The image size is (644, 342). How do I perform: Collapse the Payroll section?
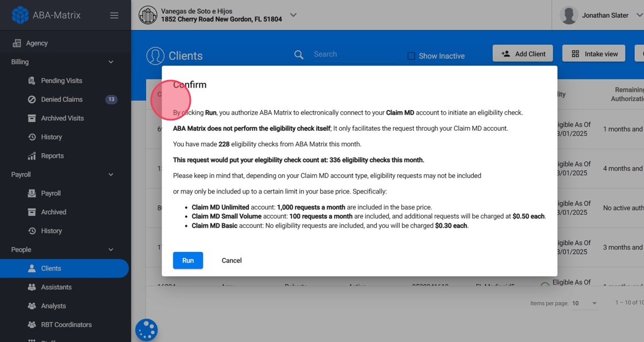(x=111, y=174)
